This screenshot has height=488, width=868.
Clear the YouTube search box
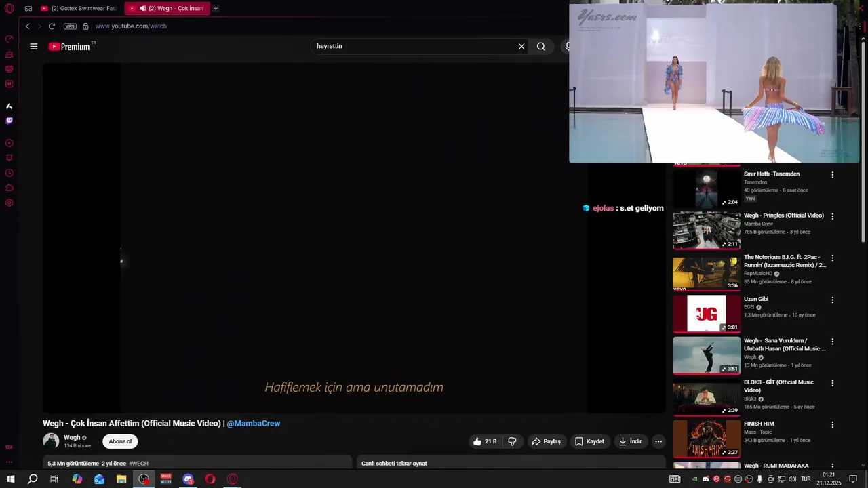click(x=521, y=46)
